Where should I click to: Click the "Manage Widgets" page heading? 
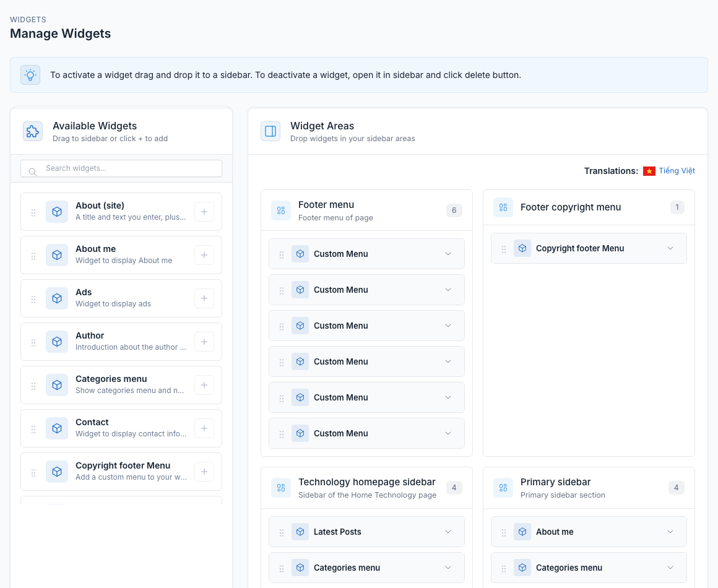point(61,33)
